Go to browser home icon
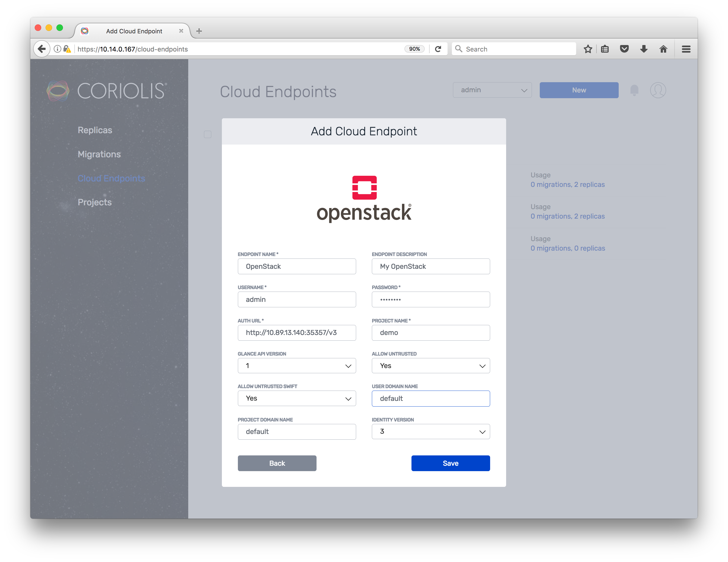Screen dimensions: 728x562 click(x=663, y=49)
